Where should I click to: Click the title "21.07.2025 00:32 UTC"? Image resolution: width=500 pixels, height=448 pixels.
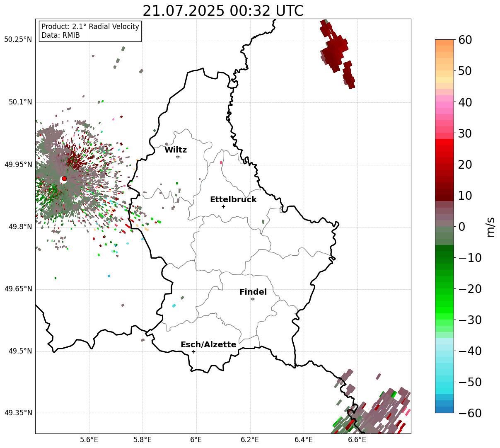click(x=223, y=11)
